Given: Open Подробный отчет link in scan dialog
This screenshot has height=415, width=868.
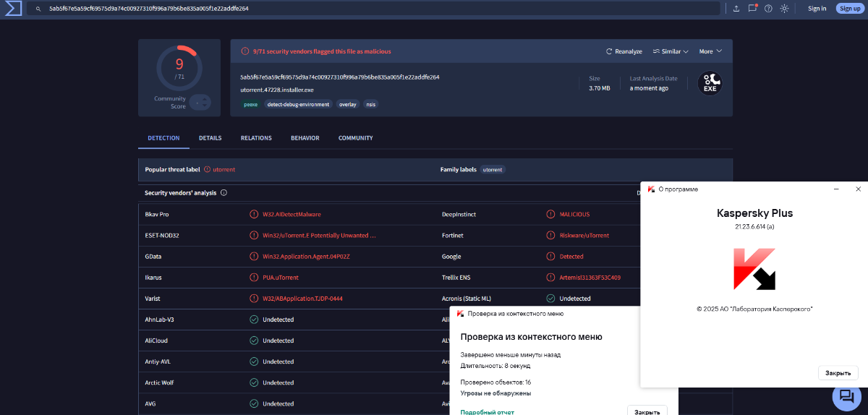Looking at the screenshot, I should pyautogui.click(x=487, y=411).
